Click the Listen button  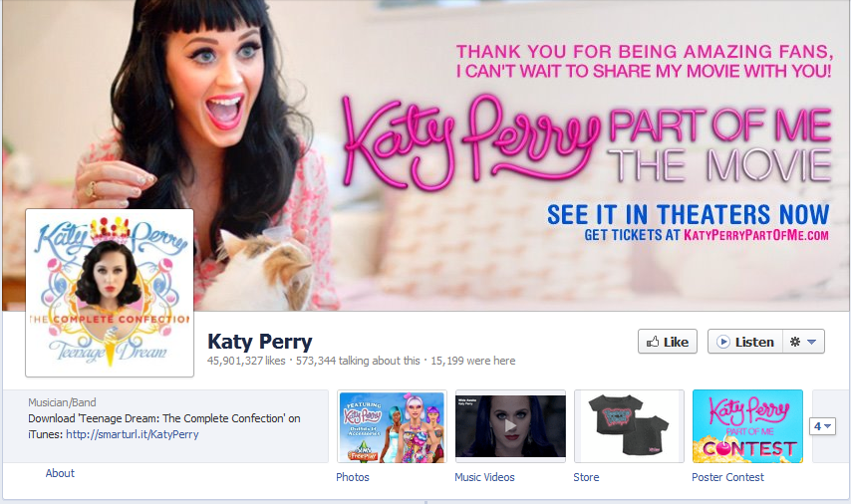click(745, 342)
